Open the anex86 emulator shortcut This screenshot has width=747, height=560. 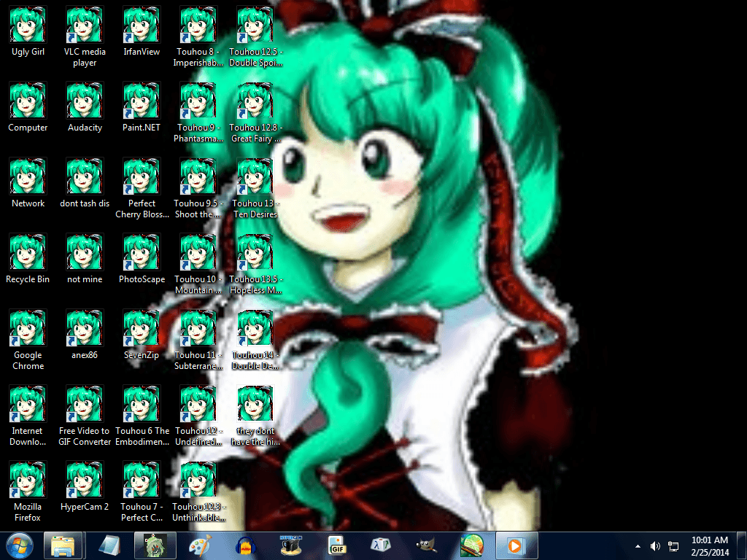(x=84, y=329)
